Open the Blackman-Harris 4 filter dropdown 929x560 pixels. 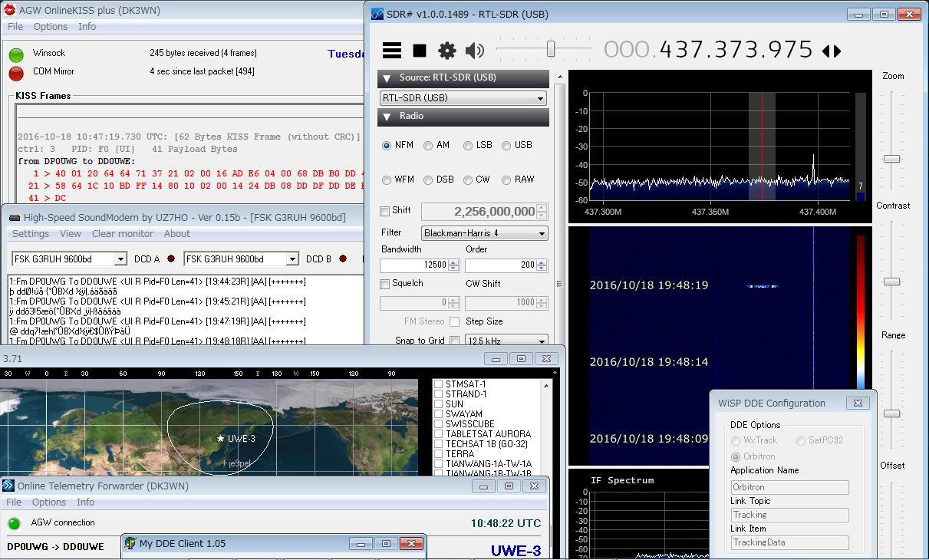484,233
